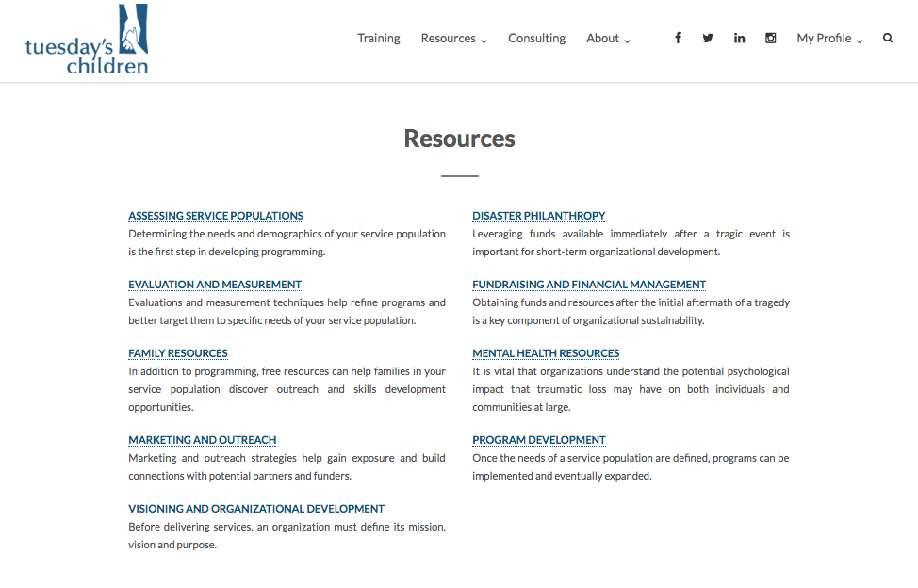Viewport: 918px width, 588px height.
Task: Click the Marketing and Outreach link
Action: (x=202, y=440)
